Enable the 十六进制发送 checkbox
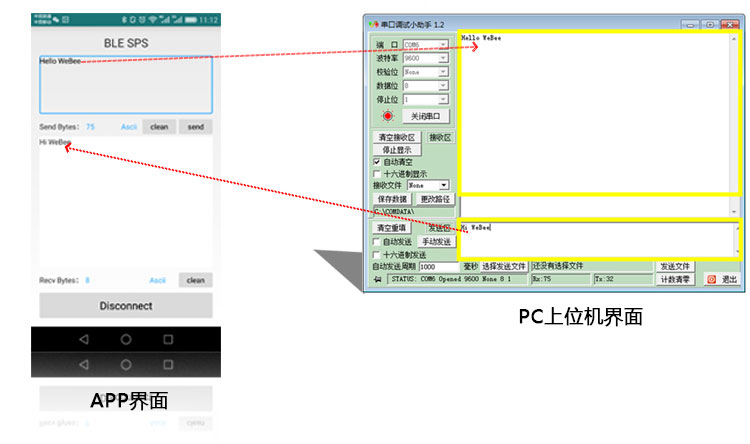Image resolution: width=750 pixels, height=444 pixels. [x=377, y=255]
